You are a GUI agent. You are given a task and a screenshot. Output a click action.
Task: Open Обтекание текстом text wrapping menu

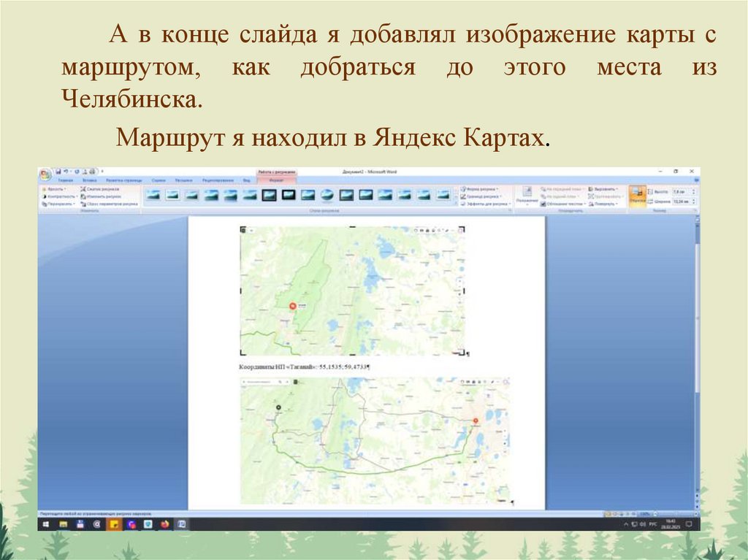(563, 204)
